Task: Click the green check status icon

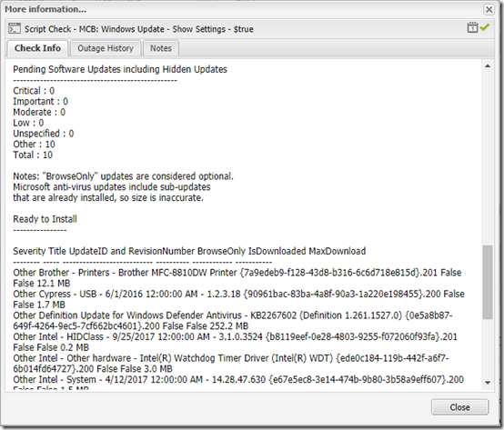Action: pyautogui.click(x=485, y=27)
